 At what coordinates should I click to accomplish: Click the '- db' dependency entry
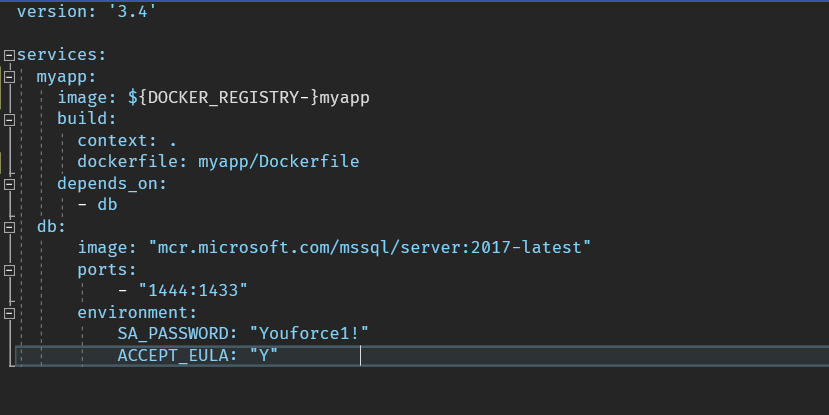97,205
